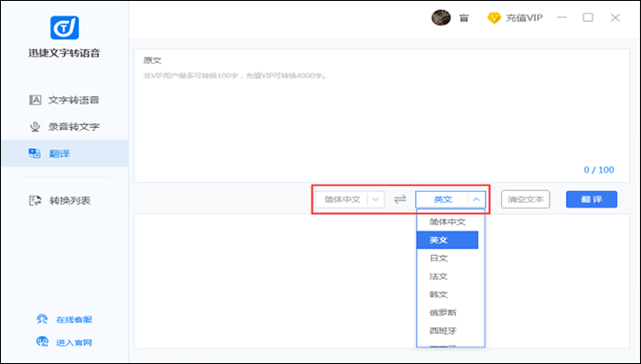
Task: Click the 转换列表 list icon
Action: point(36,200)
